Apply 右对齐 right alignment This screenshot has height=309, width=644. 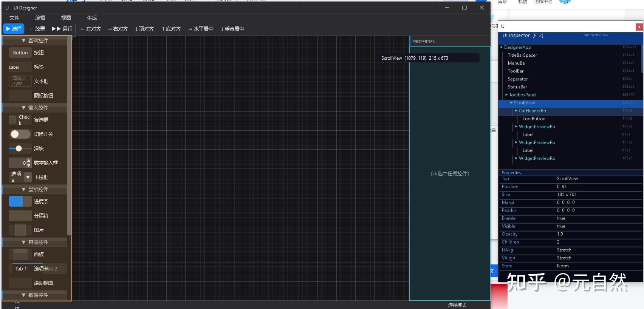118,29
